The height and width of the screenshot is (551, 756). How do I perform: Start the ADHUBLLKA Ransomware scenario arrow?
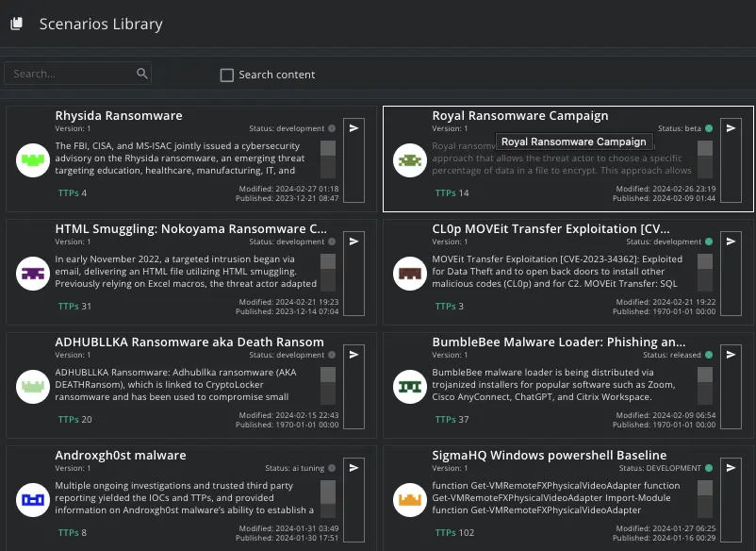353,355
